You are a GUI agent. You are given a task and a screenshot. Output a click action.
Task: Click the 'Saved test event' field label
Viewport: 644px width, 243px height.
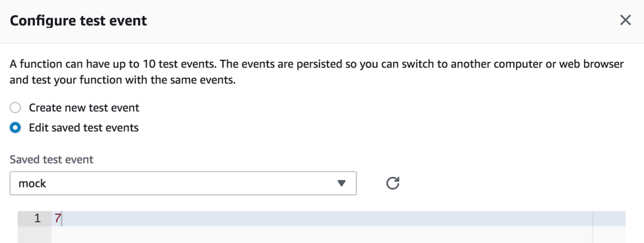51,159
